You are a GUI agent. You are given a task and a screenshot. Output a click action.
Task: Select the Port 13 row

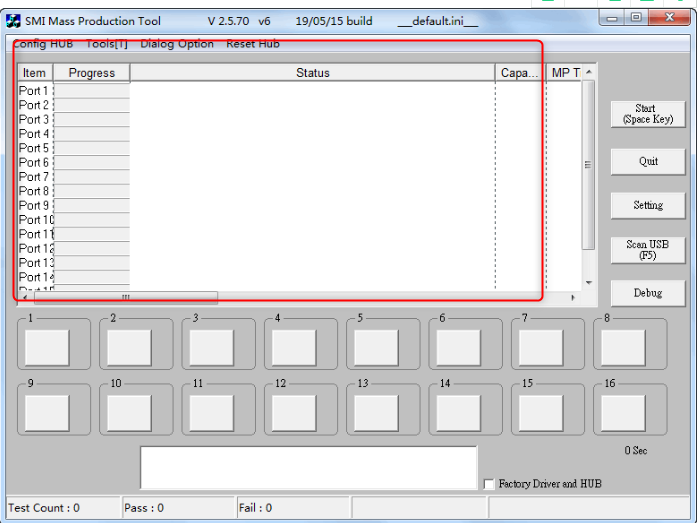[300, 262]
